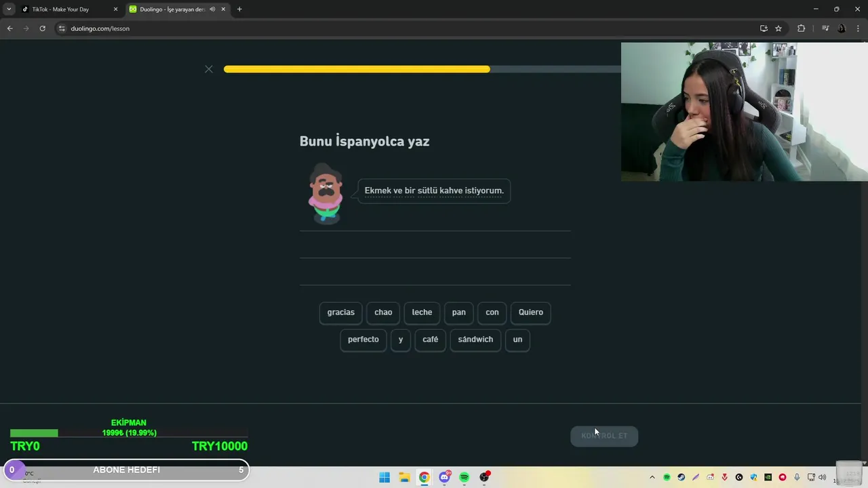Open the Windows Start menu
The width and height of the screenshot is (868, 488).
click(384, 477)
